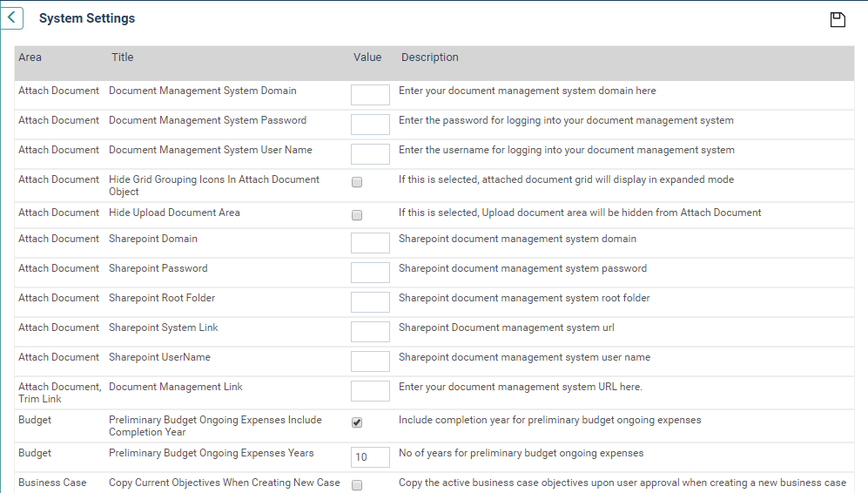Screen dimensions: 868x493
Task: Click the Document Management Link input
Action: (370, 391)
